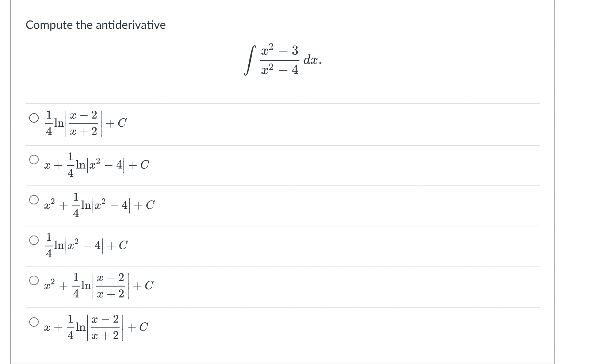
Task: Click the answer text x + ¼ln|x²−4| + C
Action: (97, 165)
